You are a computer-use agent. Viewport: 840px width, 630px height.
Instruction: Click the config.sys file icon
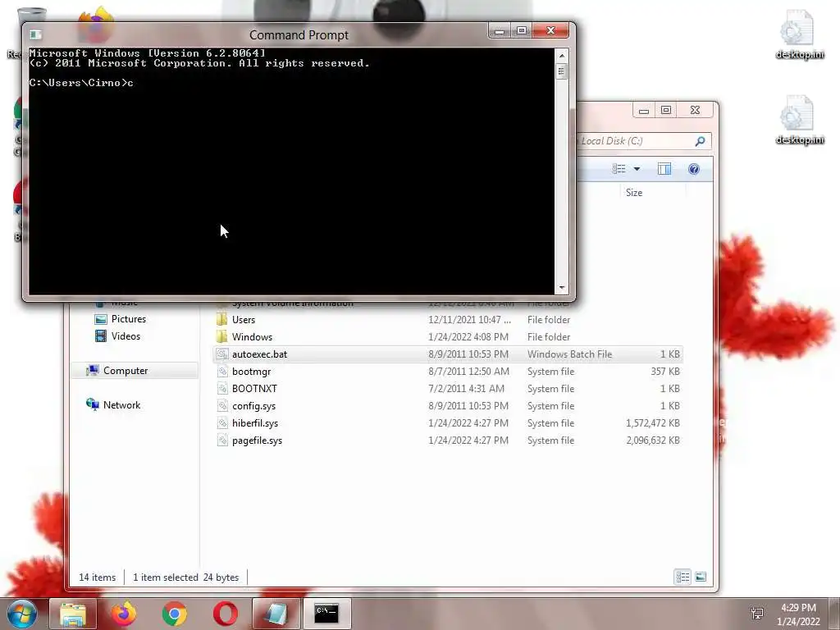click(x=222, y=405)
